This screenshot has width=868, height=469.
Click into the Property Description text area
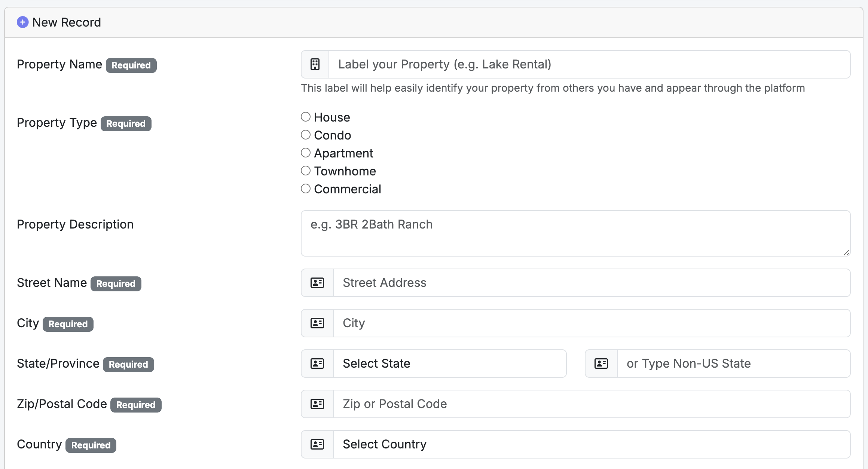coord(575,233)
